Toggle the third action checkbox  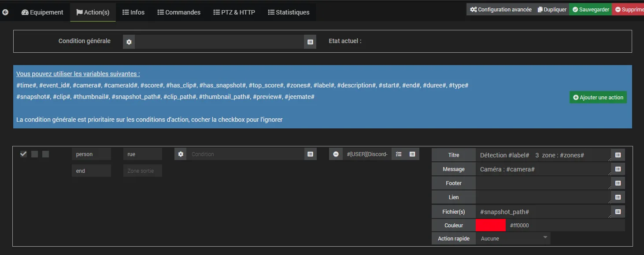tap(45, 154)
